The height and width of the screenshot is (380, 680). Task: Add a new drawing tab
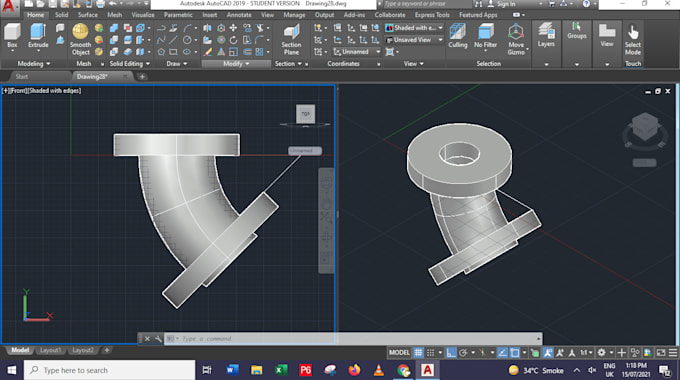point(142,77)
